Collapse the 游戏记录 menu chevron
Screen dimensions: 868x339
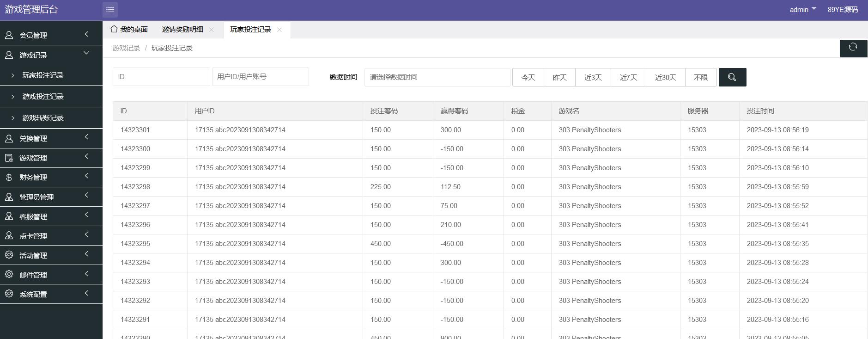click(x=86, y=54)
